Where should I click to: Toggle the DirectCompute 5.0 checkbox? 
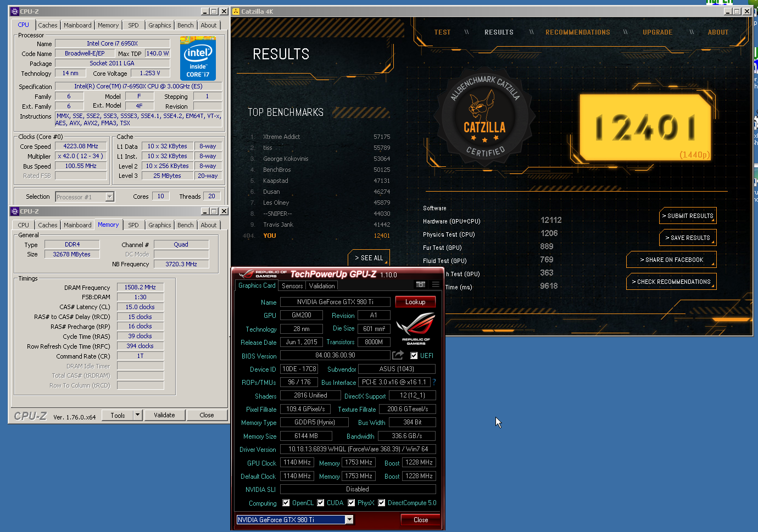point(381,502)
